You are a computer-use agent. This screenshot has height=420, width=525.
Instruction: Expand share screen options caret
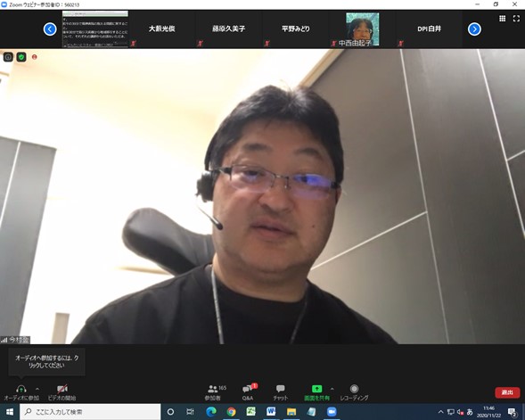click(x=332, y=389)
